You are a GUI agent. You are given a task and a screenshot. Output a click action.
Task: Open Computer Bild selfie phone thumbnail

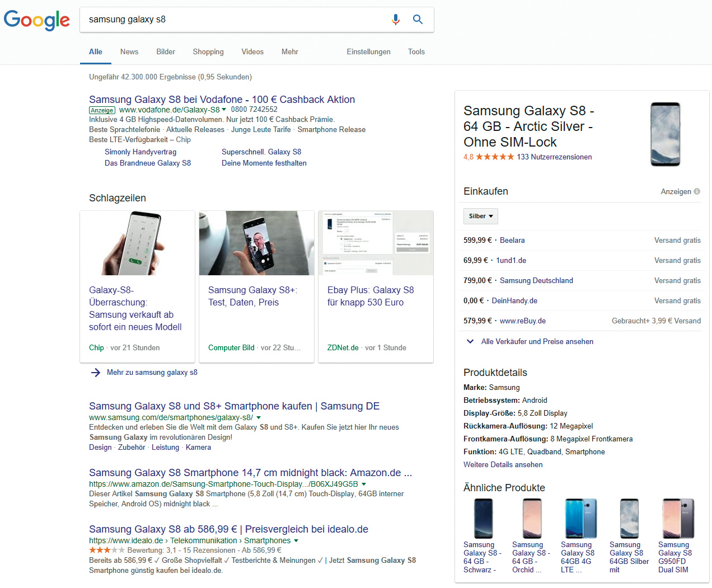click(x=256, y=243)
